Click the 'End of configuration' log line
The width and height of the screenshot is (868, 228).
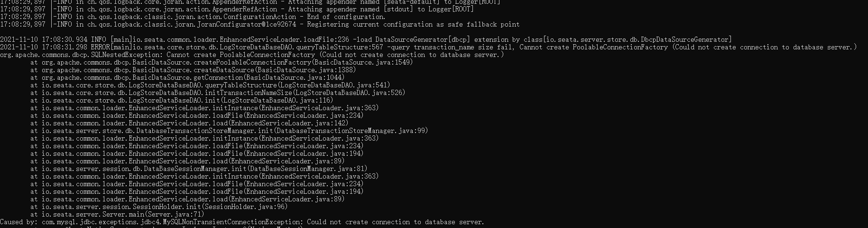coord(193,17)
